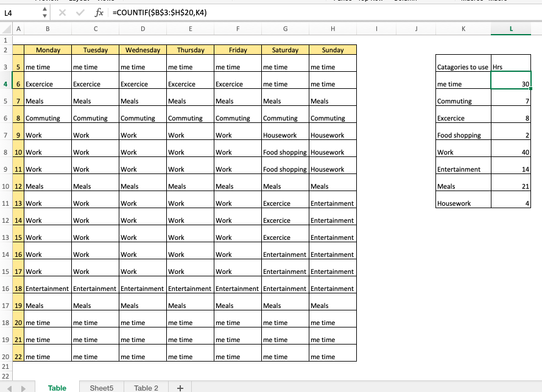Click the Food shopping label in column K
Image resolution: width=542 pixels, height=392 pixels.
tap(463, 131)
